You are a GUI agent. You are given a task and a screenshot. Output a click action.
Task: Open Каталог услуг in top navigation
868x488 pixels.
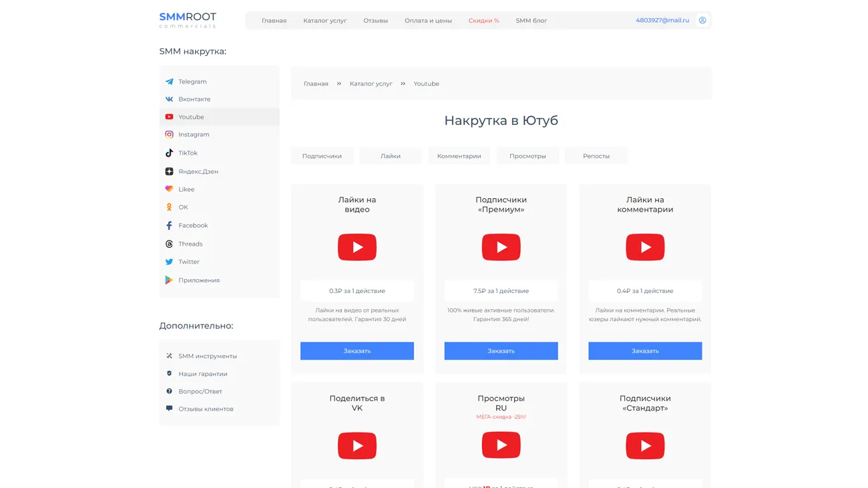click(324, 21)
